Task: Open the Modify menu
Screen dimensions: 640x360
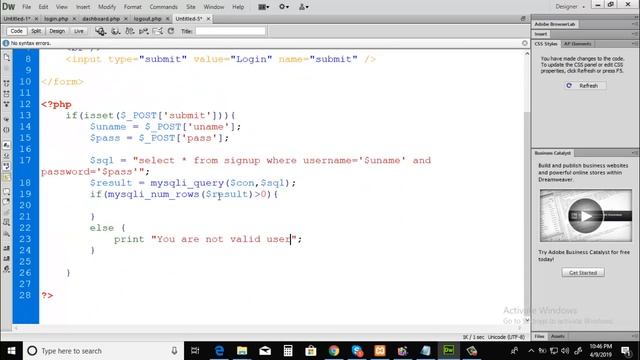Action: click(107, 7)
